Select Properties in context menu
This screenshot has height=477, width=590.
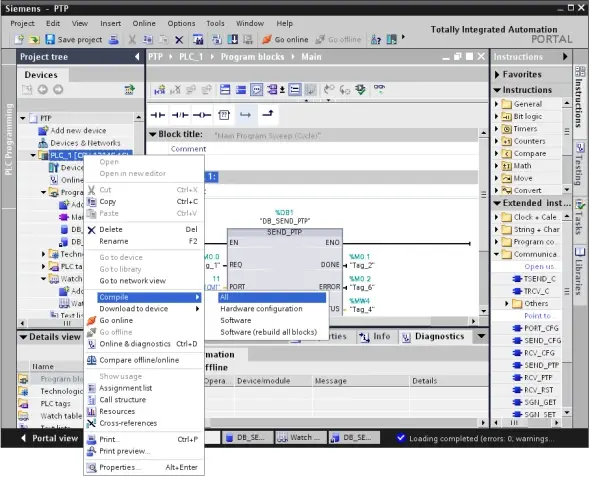click(143, 467)
